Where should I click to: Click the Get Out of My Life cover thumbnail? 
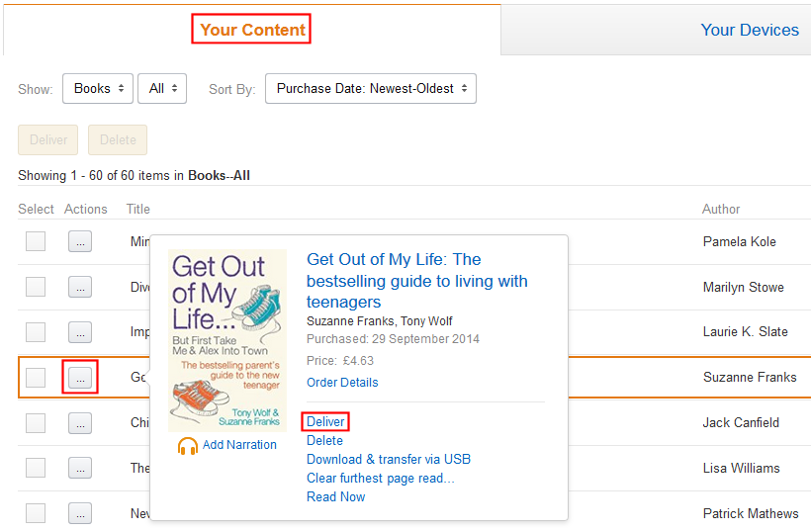[227, 340]
